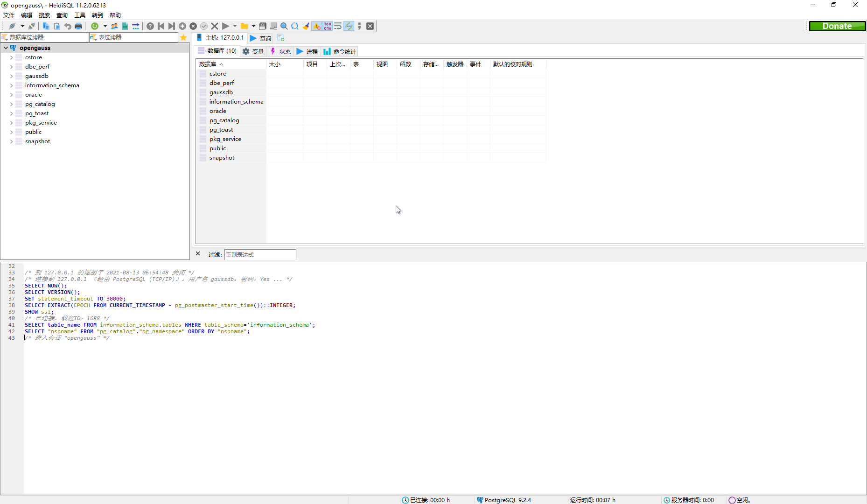Collapse the opengauss session tree node
This screenshot has height=504, width=867.
[x=6, y=48]
